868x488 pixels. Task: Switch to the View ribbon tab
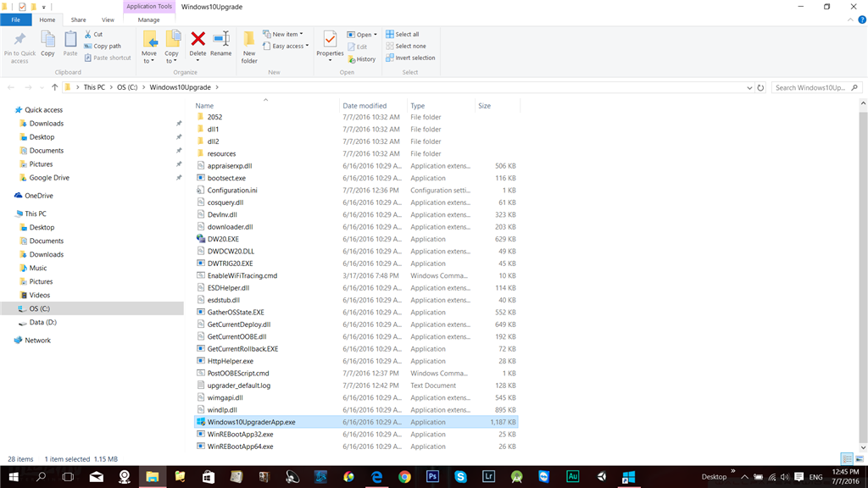pos(108,20)
